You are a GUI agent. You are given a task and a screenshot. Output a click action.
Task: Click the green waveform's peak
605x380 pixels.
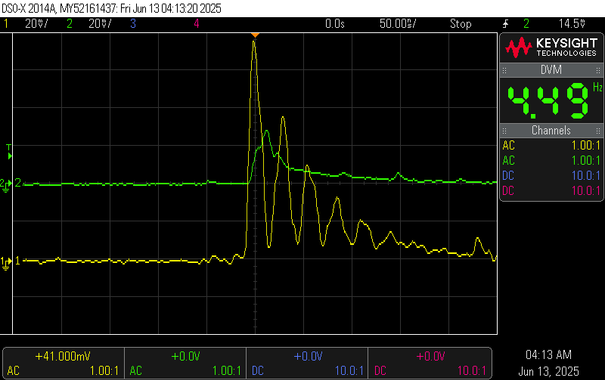coord(267,132)
